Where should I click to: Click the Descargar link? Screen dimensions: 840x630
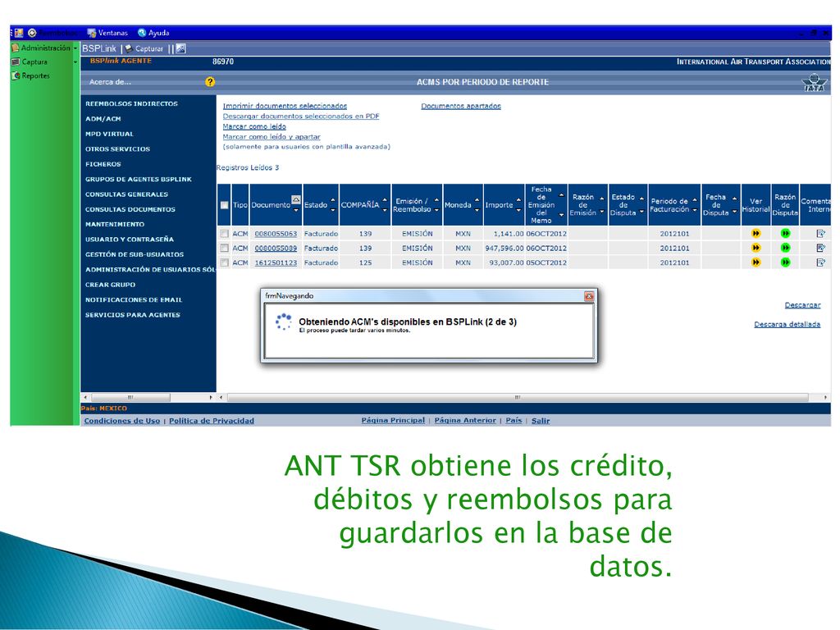802,305
